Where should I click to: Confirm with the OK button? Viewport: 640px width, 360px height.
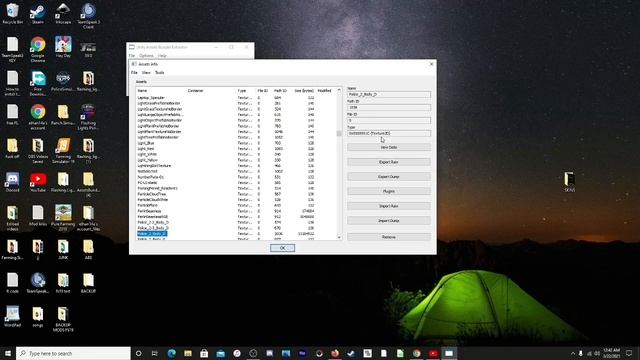(x=282, y=248)
